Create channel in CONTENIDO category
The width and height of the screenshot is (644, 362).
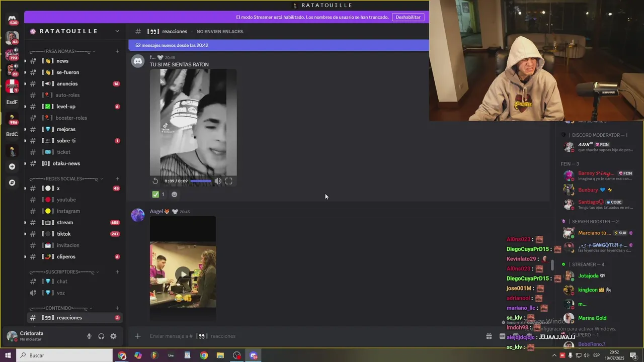click(117, 308)
